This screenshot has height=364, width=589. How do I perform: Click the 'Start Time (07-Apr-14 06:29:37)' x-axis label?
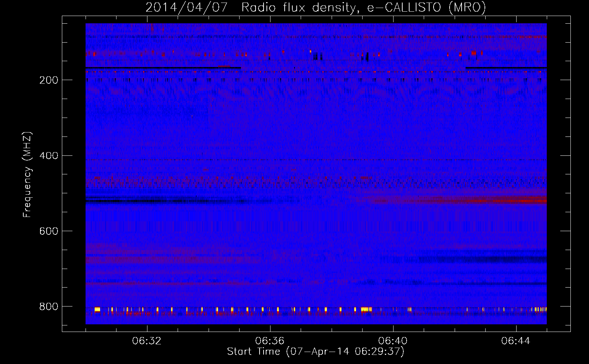click(x=316, y=352)
